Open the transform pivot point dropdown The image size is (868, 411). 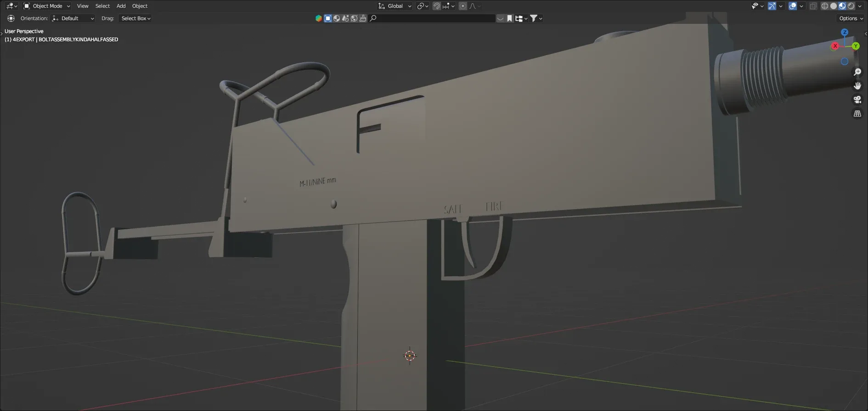(423, 6)
